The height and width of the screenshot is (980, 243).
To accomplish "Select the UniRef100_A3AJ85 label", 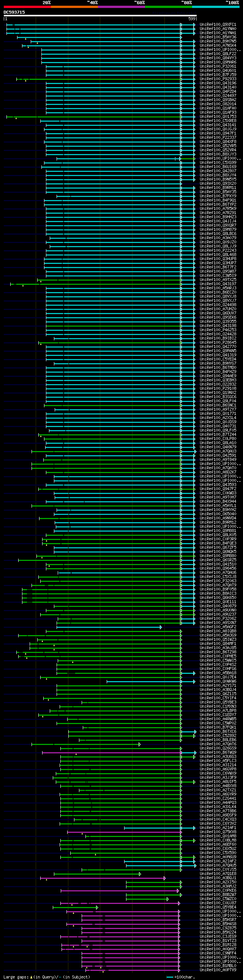I will (218, 648).
